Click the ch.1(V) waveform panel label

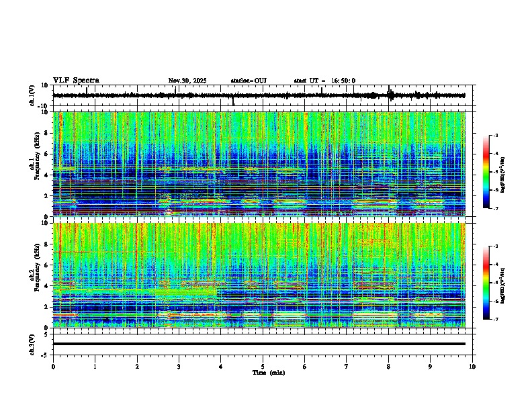click(x=32, y=95)
